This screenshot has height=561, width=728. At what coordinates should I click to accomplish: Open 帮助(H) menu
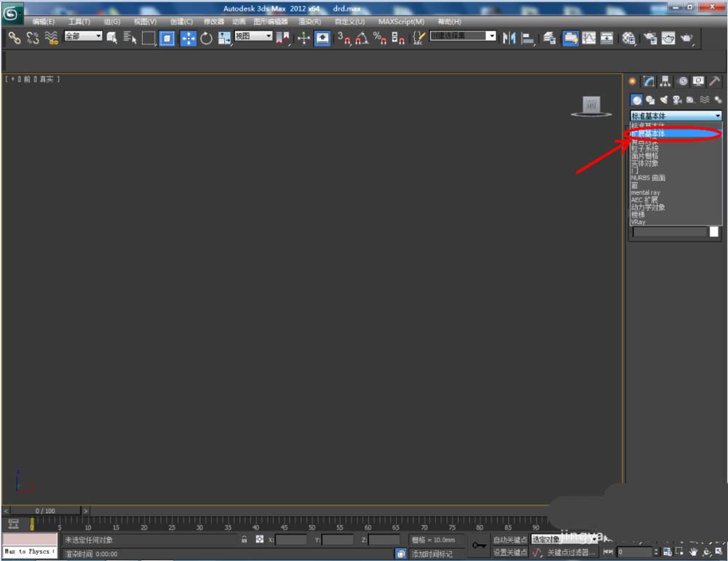[x=449, y=22]
